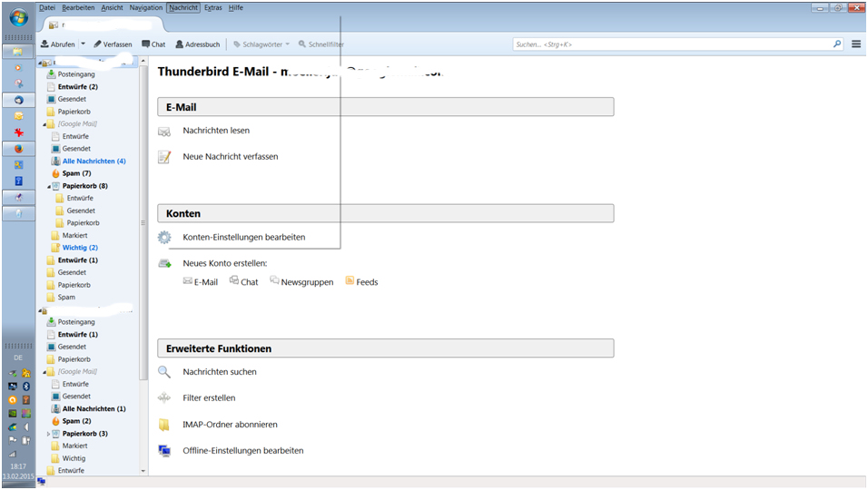Click the monitor icon for Offline-Einstellungen bearbeiten
The width and height of the screenshot is (868, 490).
tap(164, 451)
